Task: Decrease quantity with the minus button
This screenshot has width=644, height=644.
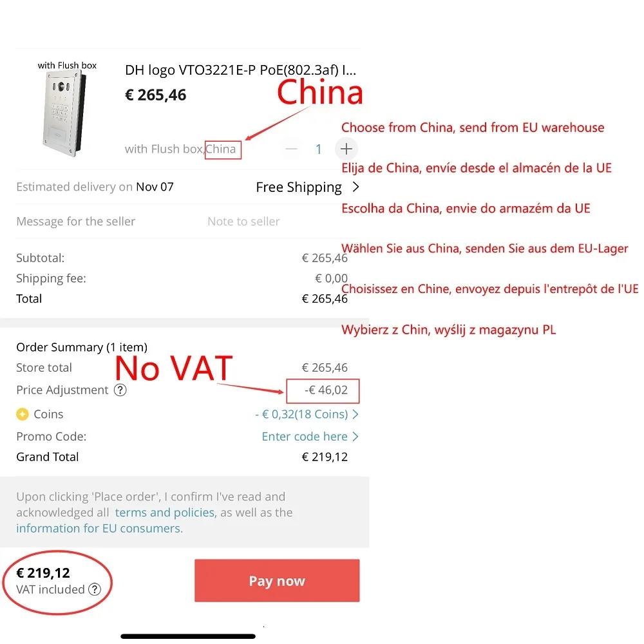Action: point(291,149)
